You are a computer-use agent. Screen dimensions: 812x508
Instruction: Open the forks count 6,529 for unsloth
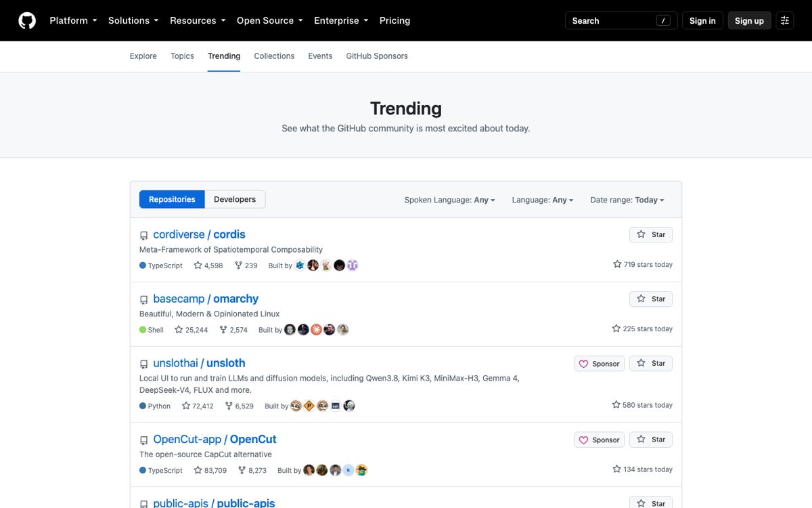(240, 406)
